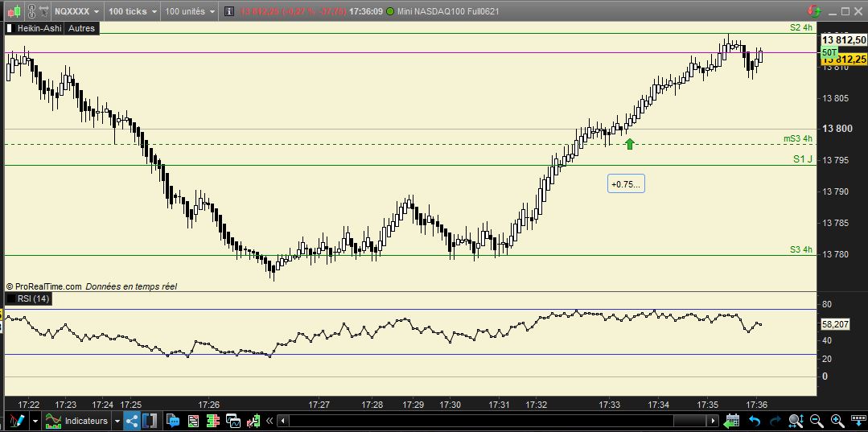Click the calendar go-to-date icon

(x=732, y=421)
